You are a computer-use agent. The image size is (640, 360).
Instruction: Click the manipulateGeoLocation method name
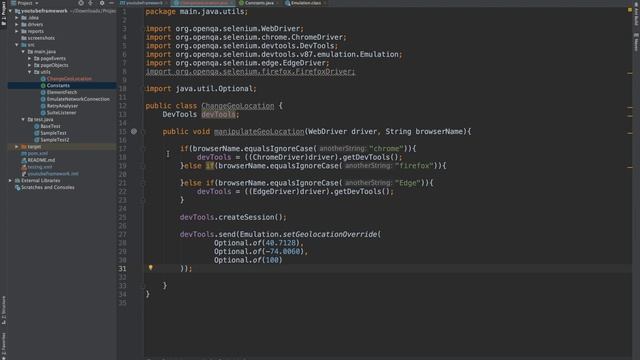coord(259,131)
